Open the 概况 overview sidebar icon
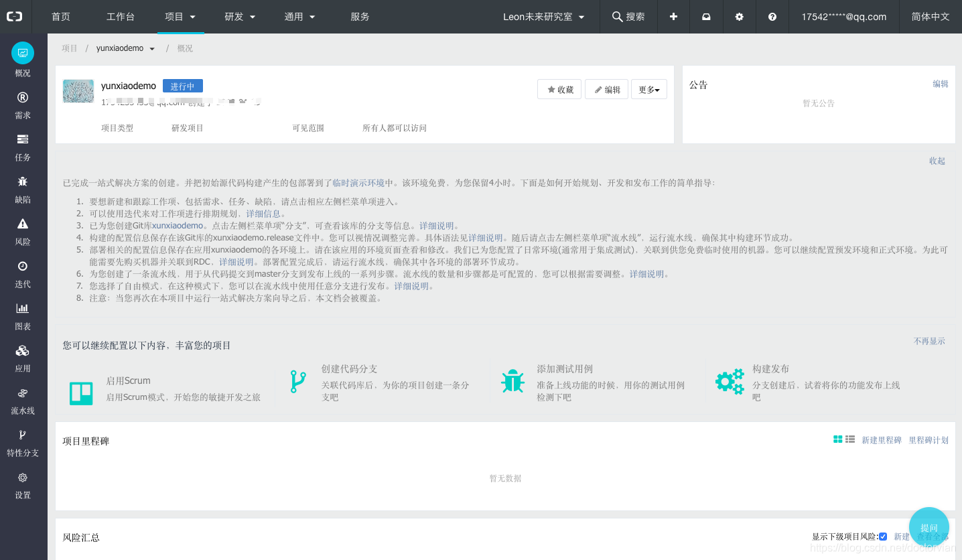Screen dimensions: 962x560 pyautogui.click(x=23, y=53)
